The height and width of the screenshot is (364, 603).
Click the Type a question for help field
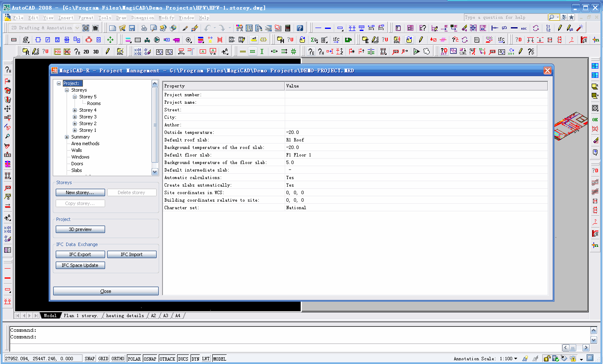505,17
